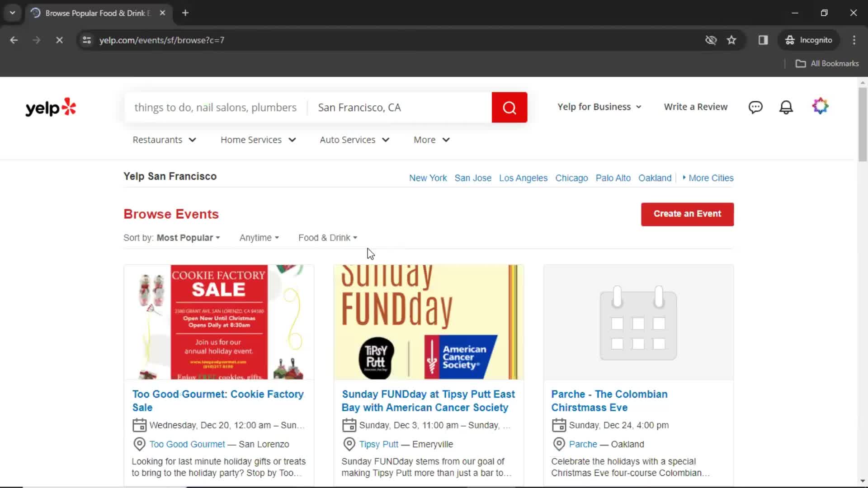Click the browser forward arrow

pos(37,40)
